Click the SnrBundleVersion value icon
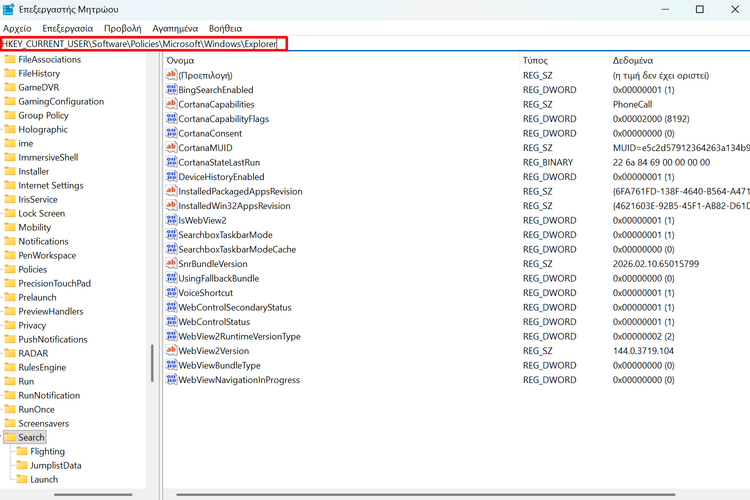Viewport: 750px width, 500px height. coord(171,264)
